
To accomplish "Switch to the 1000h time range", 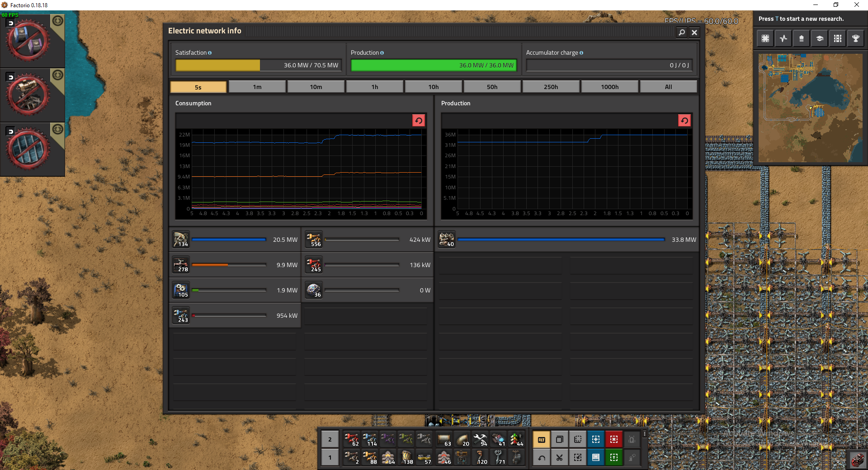I will click(610, 87).
